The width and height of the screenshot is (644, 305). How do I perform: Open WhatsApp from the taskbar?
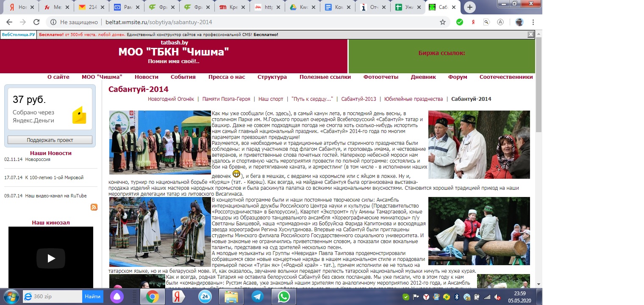(283, 296)
